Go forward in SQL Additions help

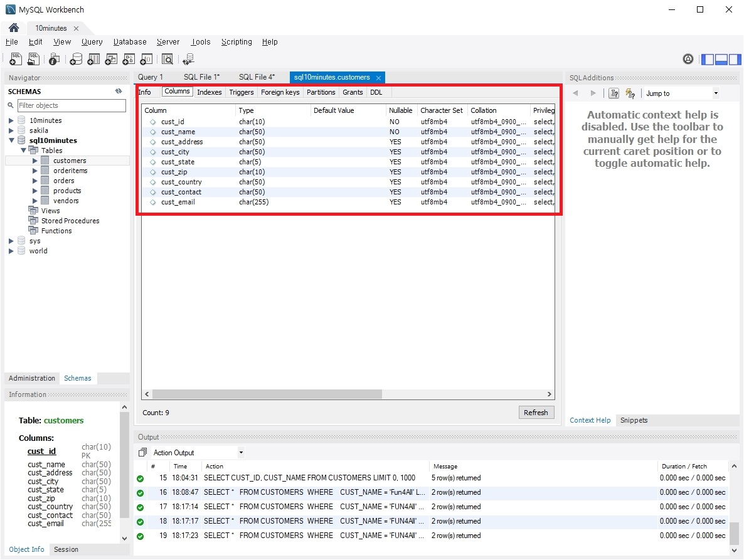(x=593, y=93)
